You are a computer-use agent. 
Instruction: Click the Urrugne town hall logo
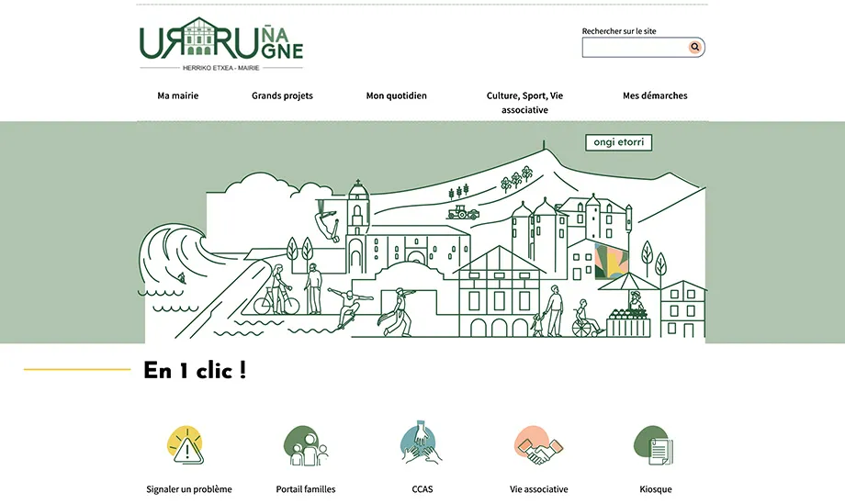221,44
